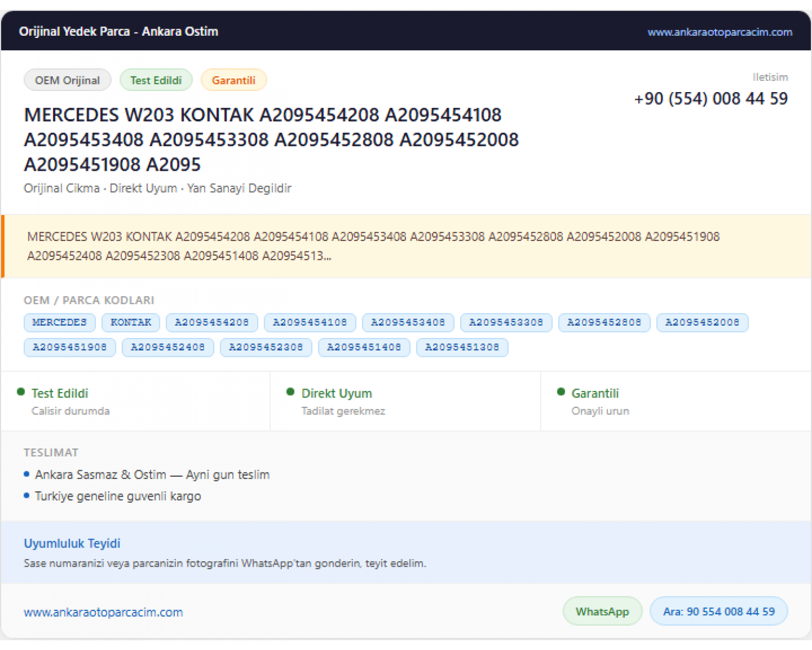
Task: Click the +90 (554) 008 44 59 phone number
Action: coord(711,99)
